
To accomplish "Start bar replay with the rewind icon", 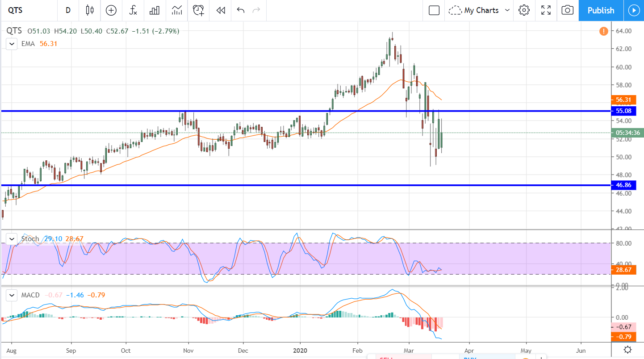I will pyautogui.click(x=220, y=10).
